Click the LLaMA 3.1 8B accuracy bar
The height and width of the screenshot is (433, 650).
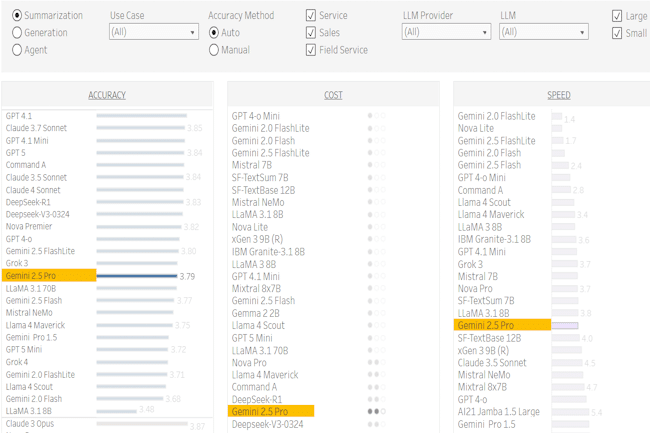click(x=116, y=411)
